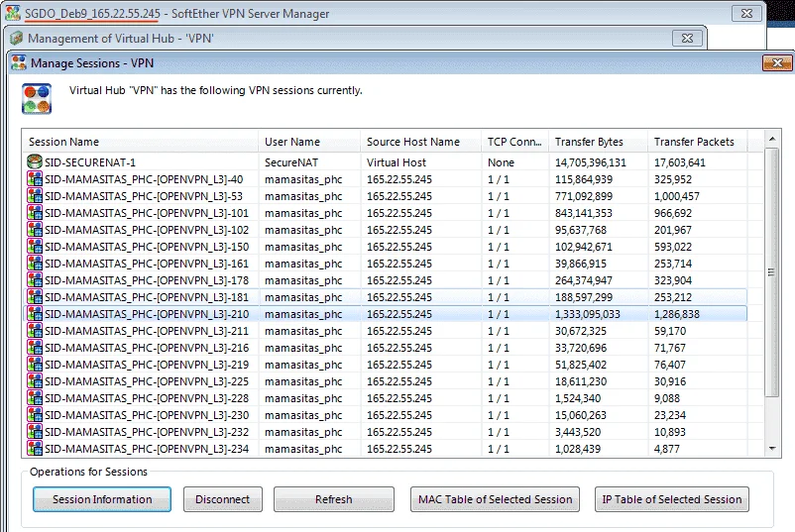Sort by Transfer Bytes column header
795x532 pixels.
pyautogui.click(x=599, y=142)
